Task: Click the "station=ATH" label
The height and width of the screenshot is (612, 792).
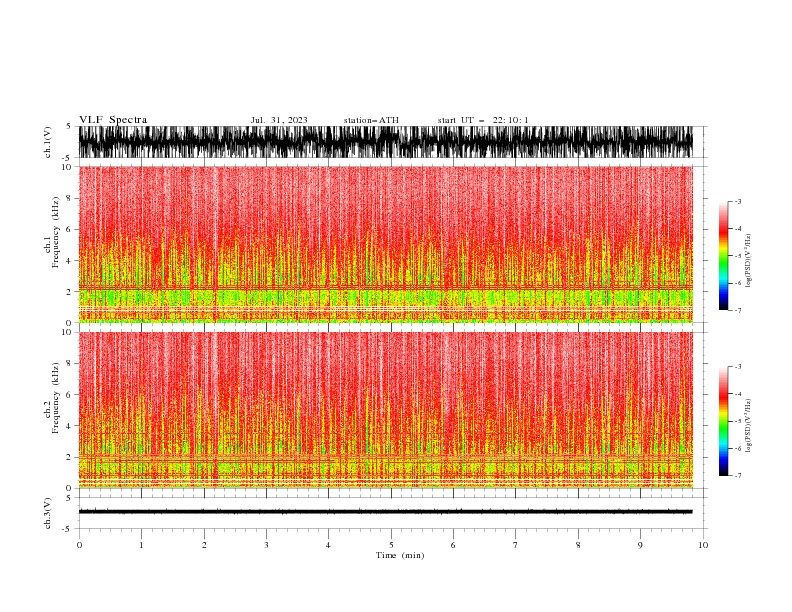Action: tap(371, 120)
